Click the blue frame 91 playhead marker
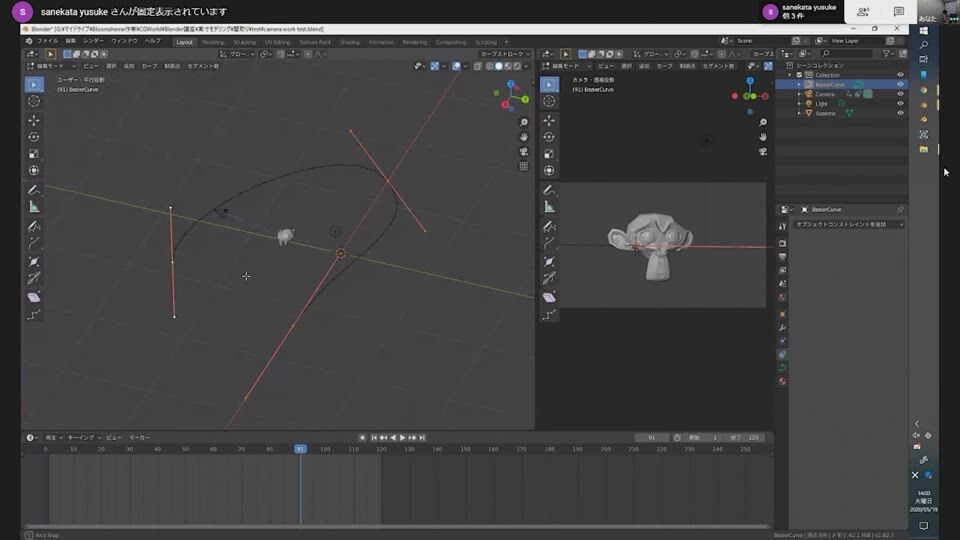 (x=300, y=450)
